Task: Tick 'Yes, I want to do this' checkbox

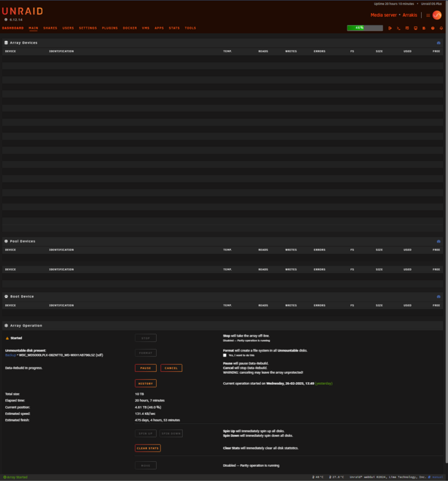Action: [225, 355]
